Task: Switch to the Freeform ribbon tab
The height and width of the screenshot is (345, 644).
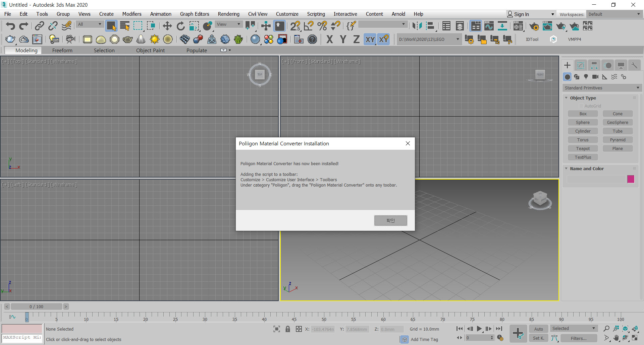Action: click(62, 50)
